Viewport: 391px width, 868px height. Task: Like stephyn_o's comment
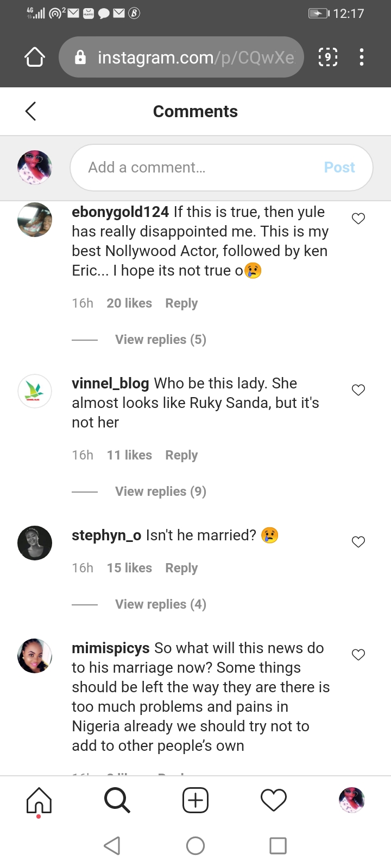[x=358, y=542]
